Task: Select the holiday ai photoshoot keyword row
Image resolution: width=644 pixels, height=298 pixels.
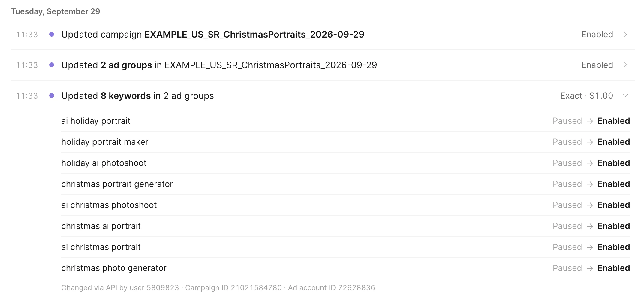Action: point(346,163)
